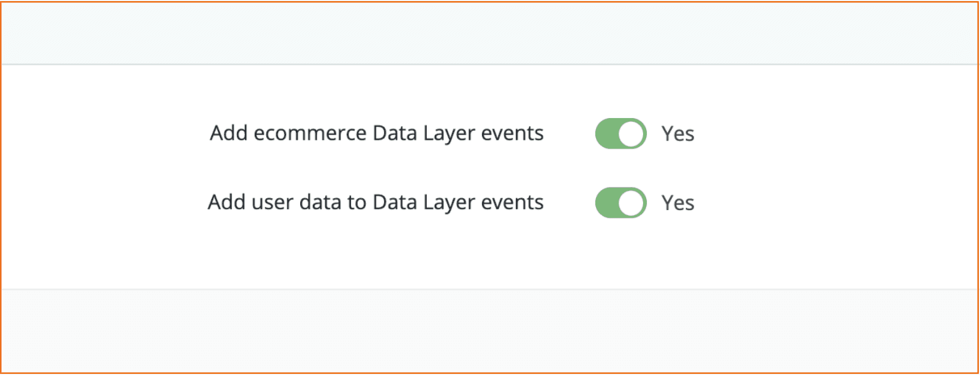Click the green track of the user data switch
The height and width of the screenshot is (375, 980).
606,202
